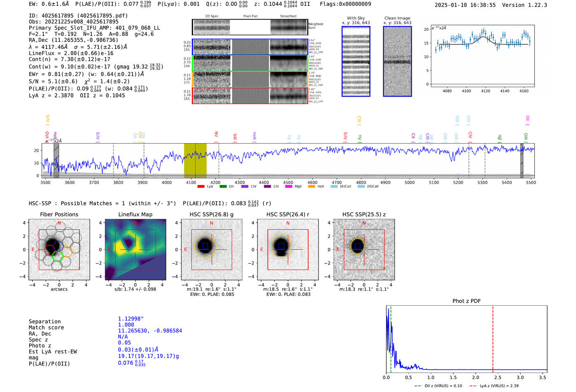
Task: Click the 'LyA z (VIRUS) = 2.39' legend entry
Action: tap(494, 386)
